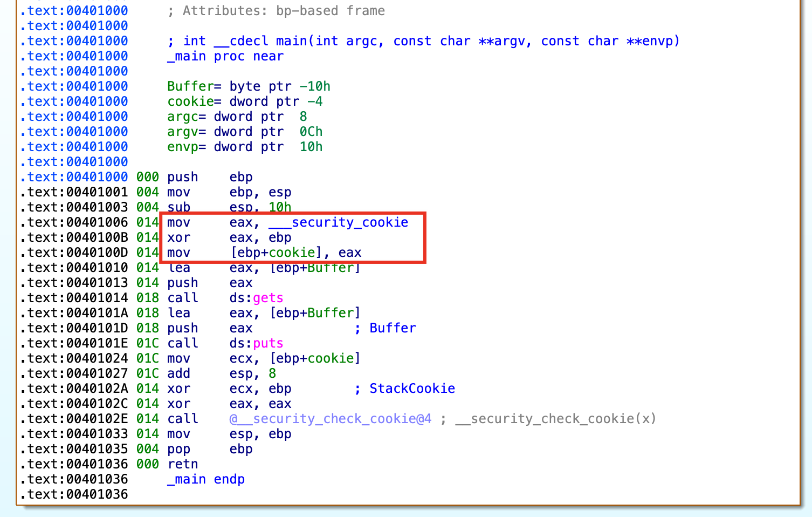The height and width of the screenshot is (517, 812).
Task: Click the gets function call target
Action: click(x=268, y=298)
